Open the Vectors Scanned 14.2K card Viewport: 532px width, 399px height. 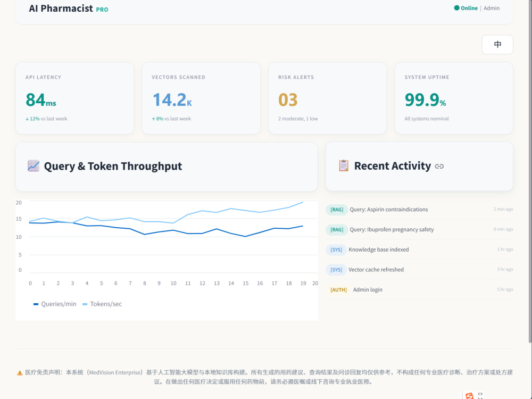[201, 98]
